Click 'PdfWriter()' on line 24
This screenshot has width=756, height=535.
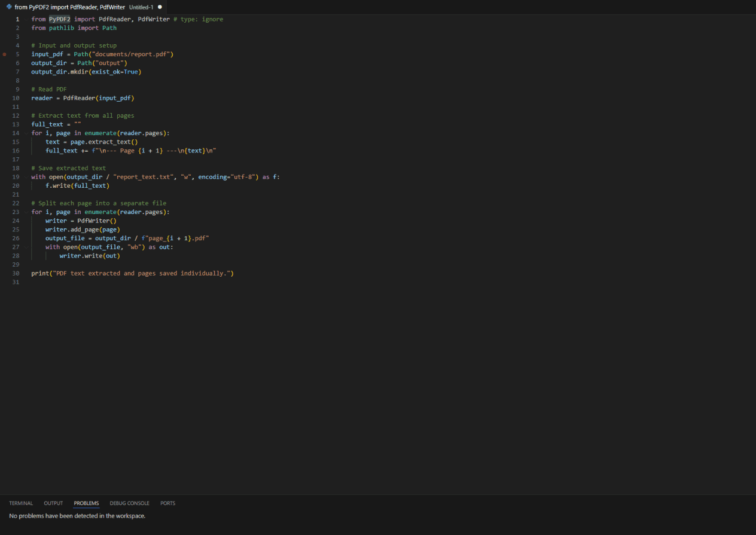(97, 221)
